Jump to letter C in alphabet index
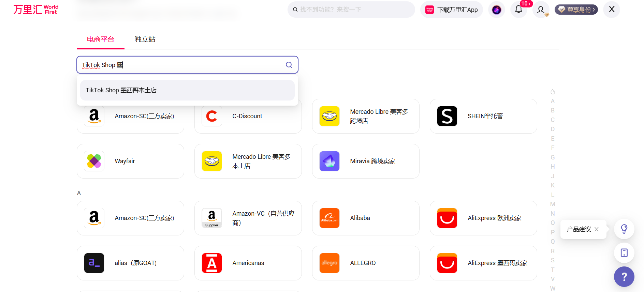Viewport: 644px width, 292px height. pyautogui.click(x=553, y=120)
